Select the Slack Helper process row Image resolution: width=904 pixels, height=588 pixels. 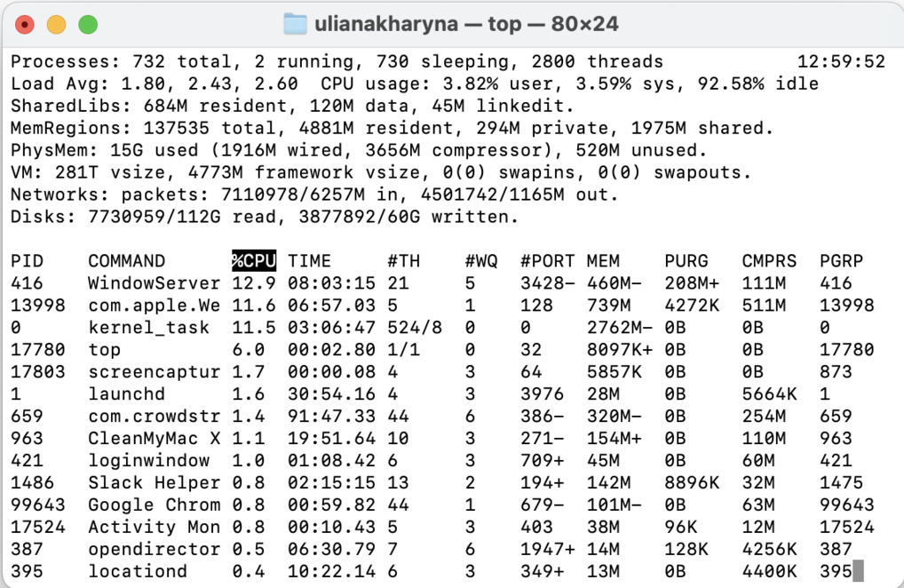(x=355, y=482)
